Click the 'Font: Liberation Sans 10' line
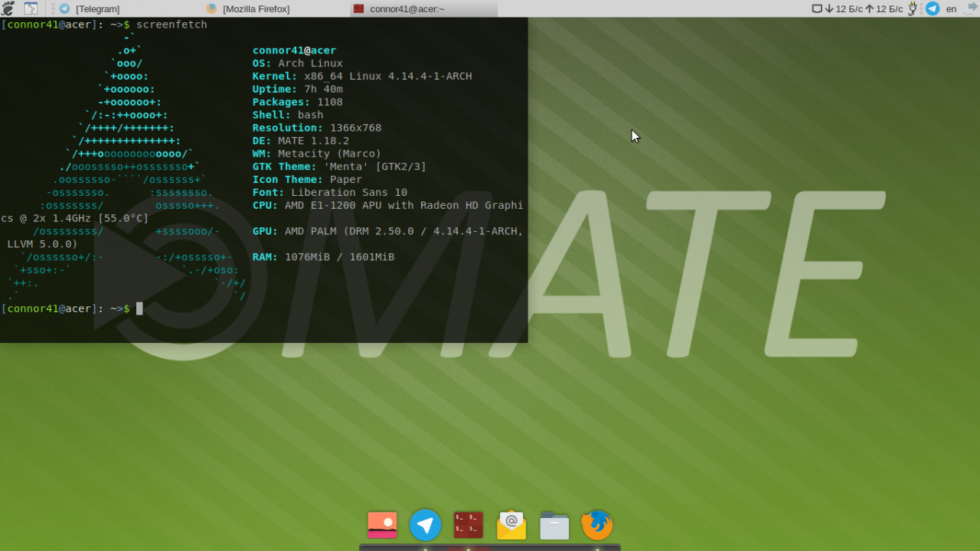The width and height of the screenshot is (980, 551). click(x=330, y=193)
